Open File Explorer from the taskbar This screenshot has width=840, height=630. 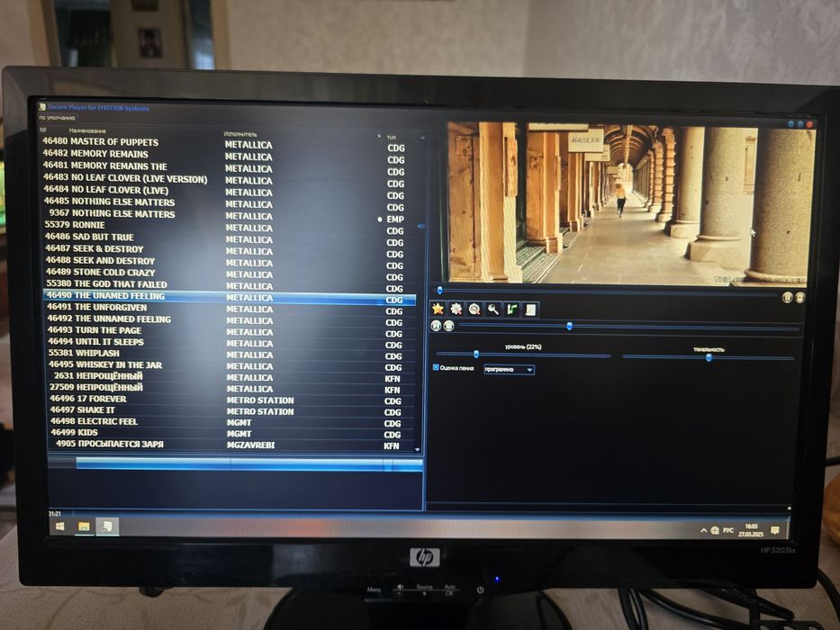coord(84,526)
